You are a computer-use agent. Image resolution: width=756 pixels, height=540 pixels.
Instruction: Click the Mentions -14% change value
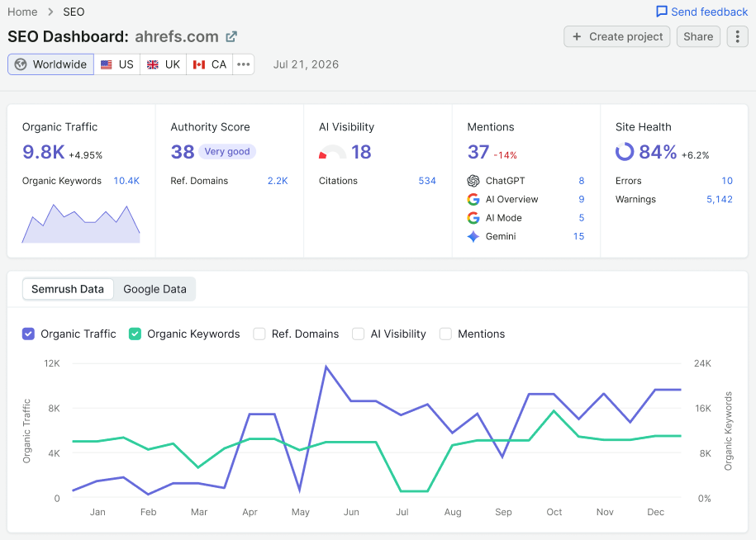tap(506, 155)
